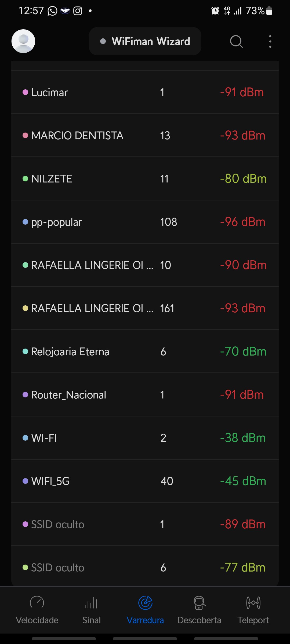Click the blue dot beside WI-FI

(x=26, y=438)
